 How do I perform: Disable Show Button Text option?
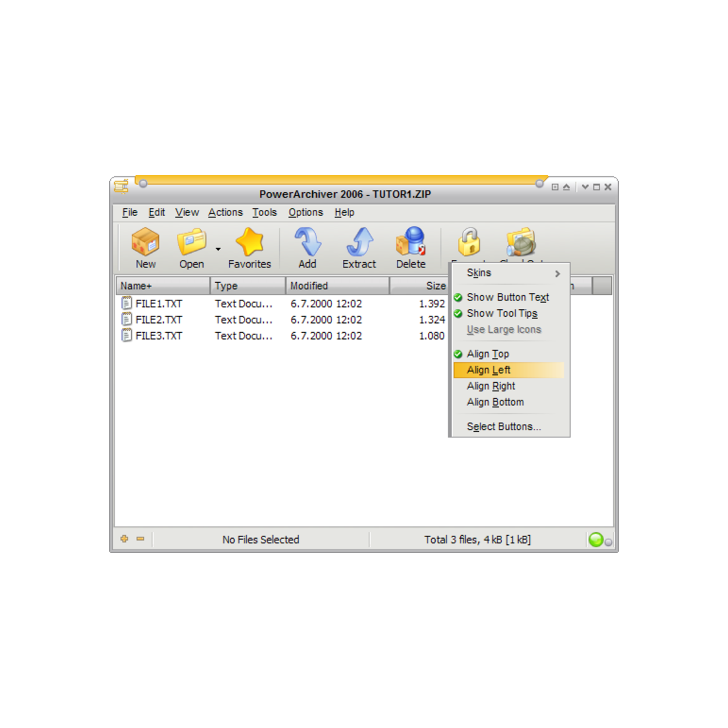[x=507, y=297]
